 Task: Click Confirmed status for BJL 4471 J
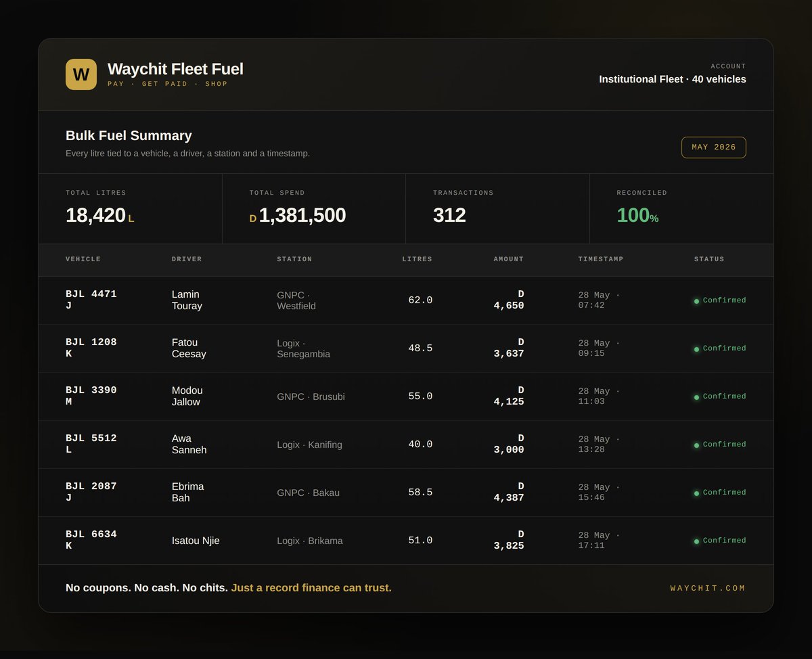[x=720, y=300]
